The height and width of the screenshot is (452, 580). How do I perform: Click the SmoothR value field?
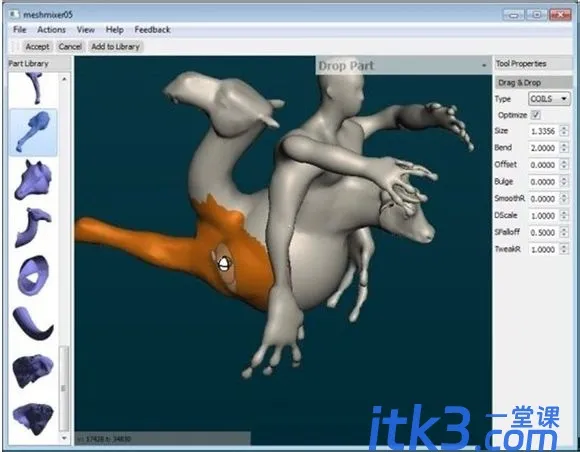[543, 199]
